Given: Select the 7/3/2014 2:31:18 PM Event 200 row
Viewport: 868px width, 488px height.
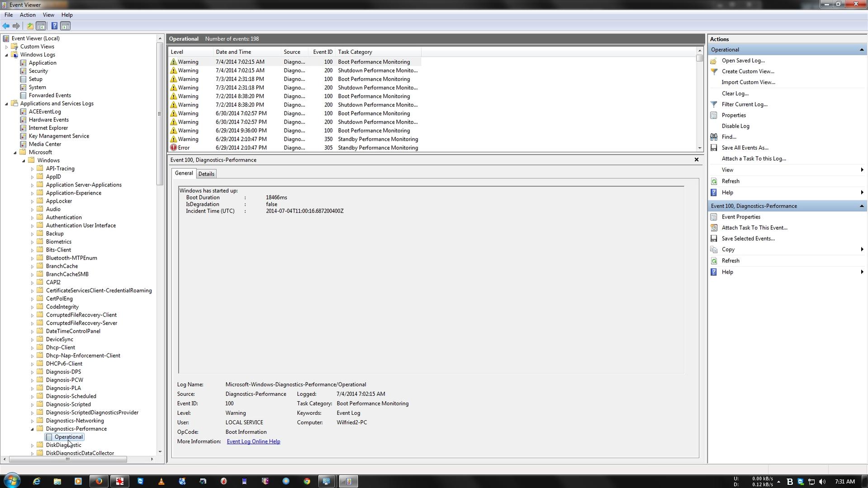Looking at the screenshot, I should [294, 88].
